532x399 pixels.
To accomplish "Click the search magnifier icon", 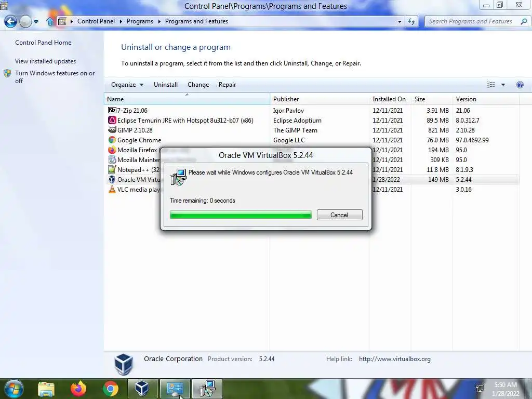I will point(524,21).
